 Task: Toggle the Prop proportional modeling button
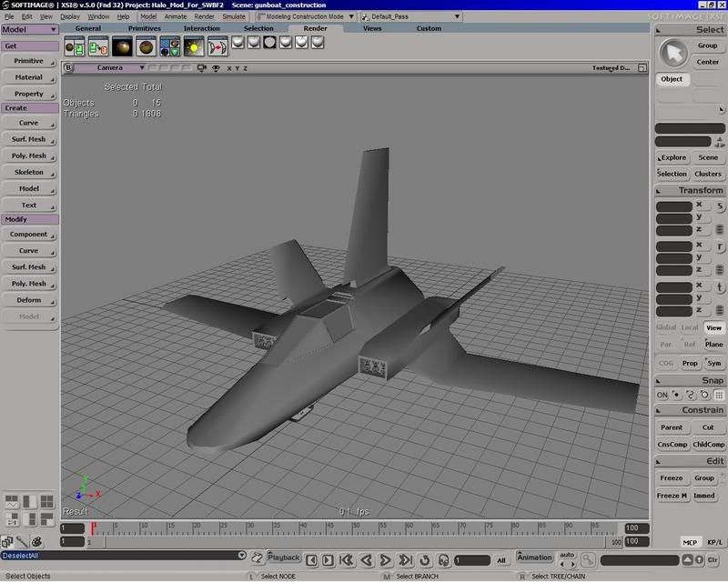tap(690, 363)
